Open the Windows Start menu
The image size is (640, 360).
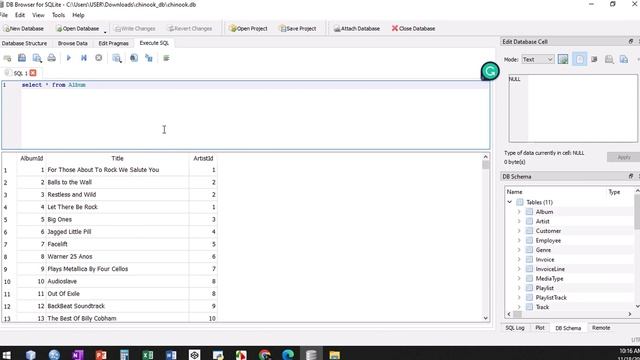click(7, 354)
